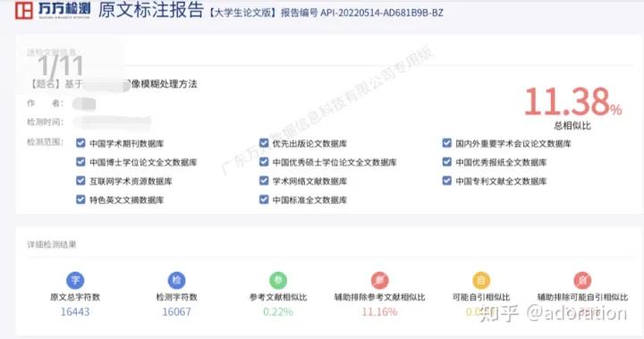Click the 参考文献相似比 label

[278, 297]
